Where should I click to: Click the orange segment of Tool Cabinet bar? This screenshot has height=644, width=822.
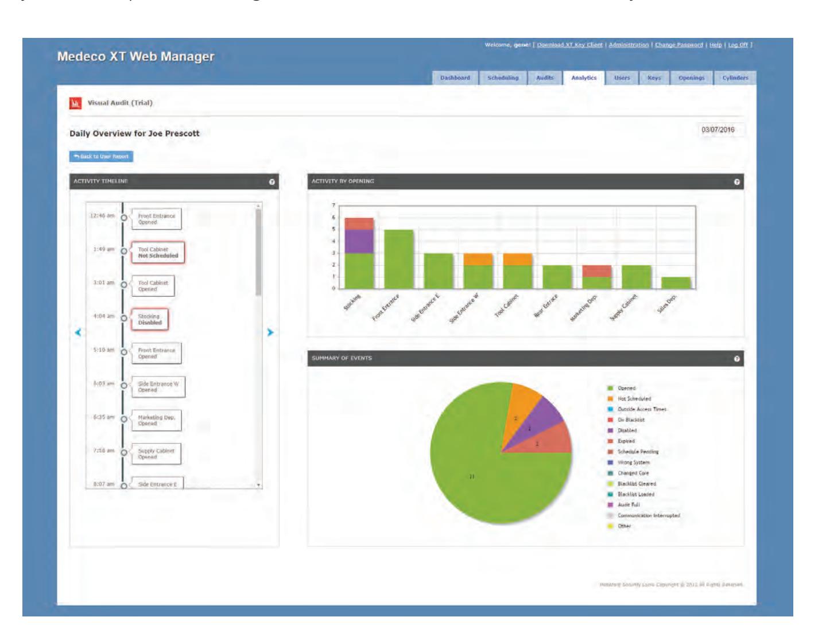[x=518, y=259]
